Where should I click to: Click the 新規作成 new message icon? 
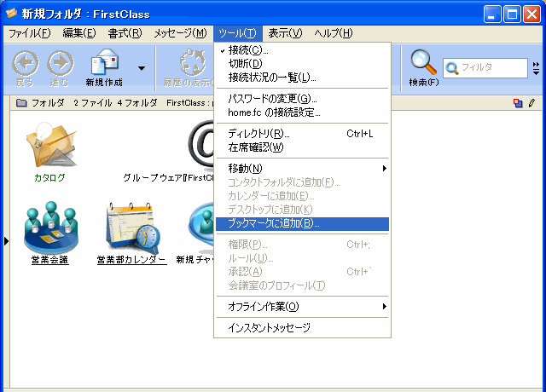pos(105,64)
